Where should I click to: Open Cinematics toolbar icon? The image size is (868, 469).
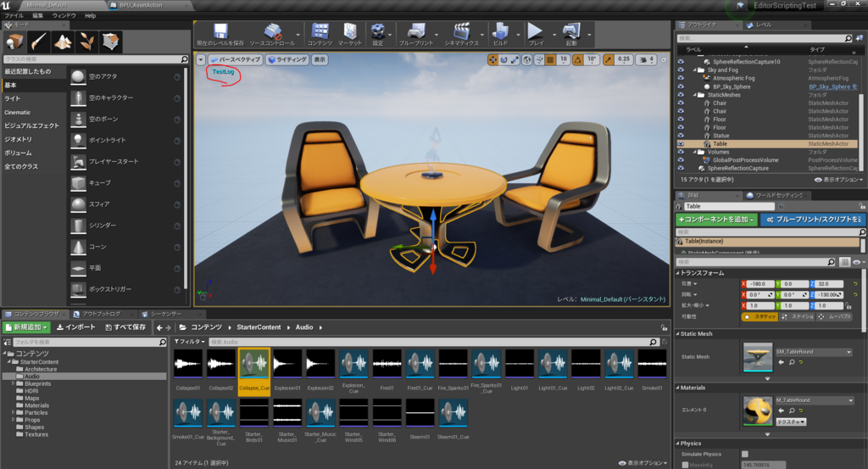click(461, 34)
